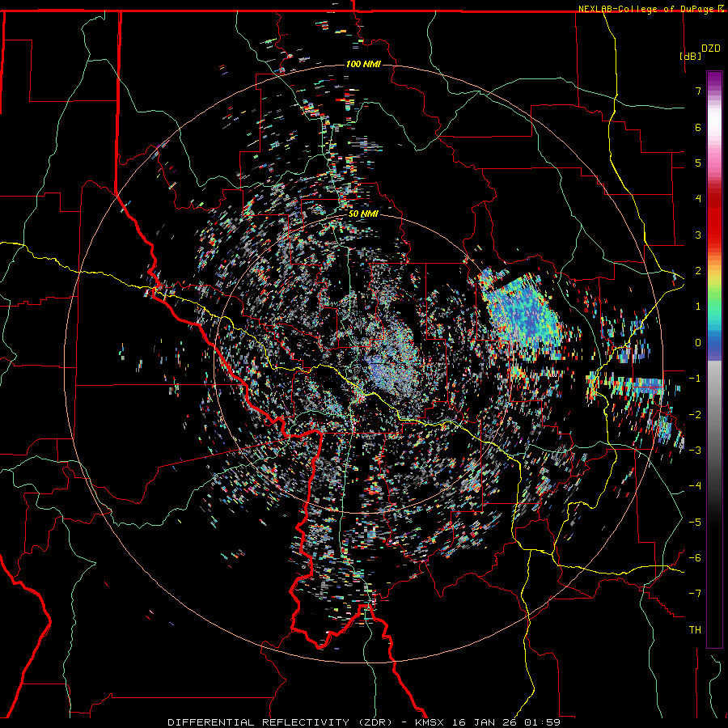Select the 6 value on dB scale
This screenshot has height=728, width=728.
698,127
